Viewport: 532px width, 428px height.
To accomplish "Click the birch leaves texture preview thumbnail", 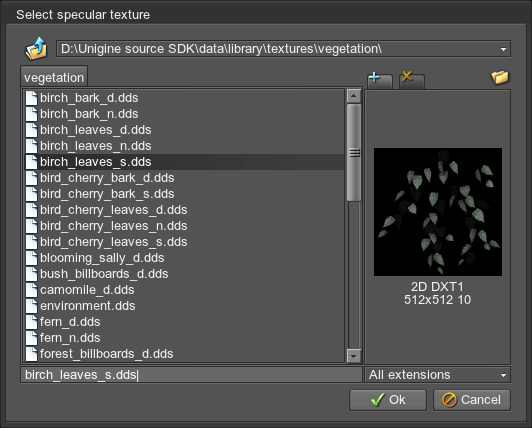I will [438, 212].
